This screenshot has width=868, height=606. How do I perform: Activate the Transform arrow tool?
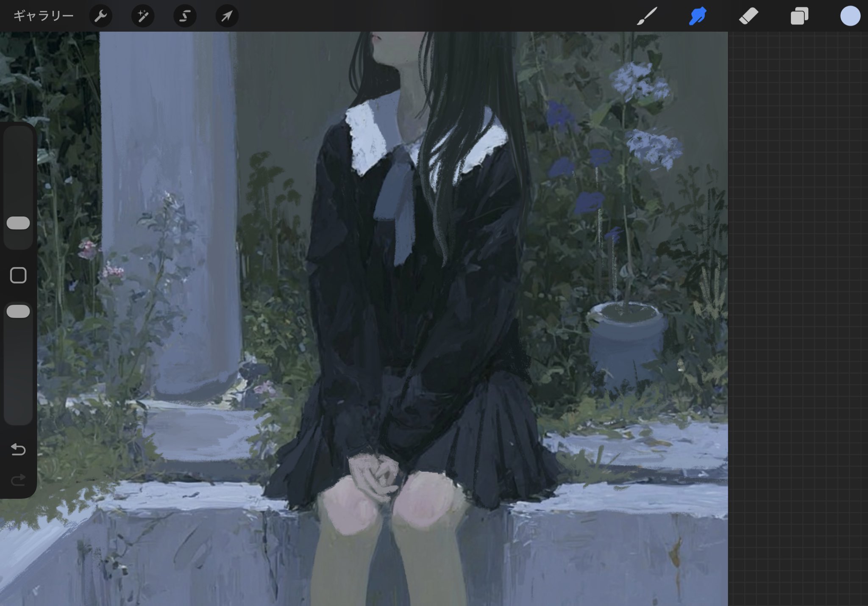click(227, 16)
